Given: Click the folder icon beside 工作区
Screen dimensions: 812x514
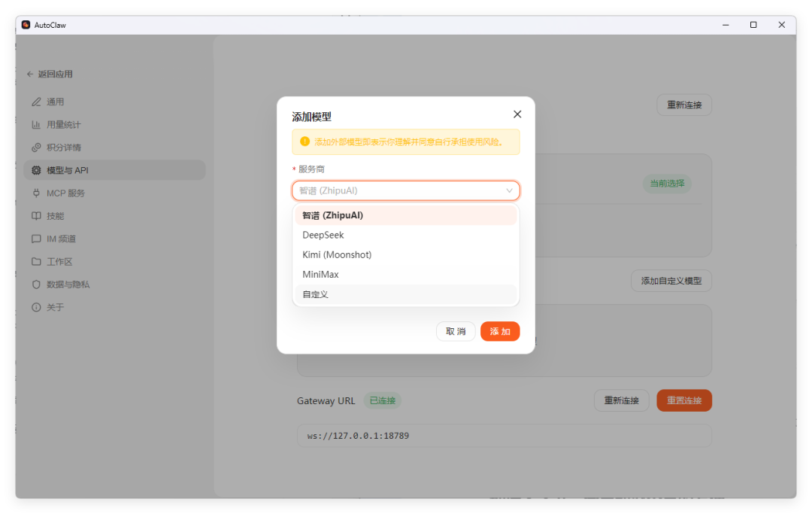Looking at the screenshot, I should tap(36, 261).
